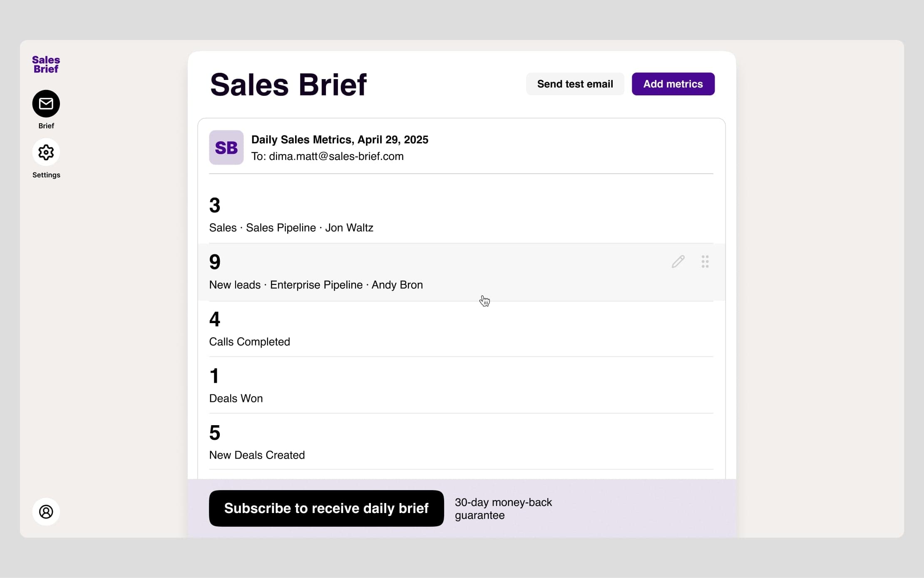Viewport: 924px width, 578px height.
Task: Subscribe to receive daily brief
Action: click(326, 508)
